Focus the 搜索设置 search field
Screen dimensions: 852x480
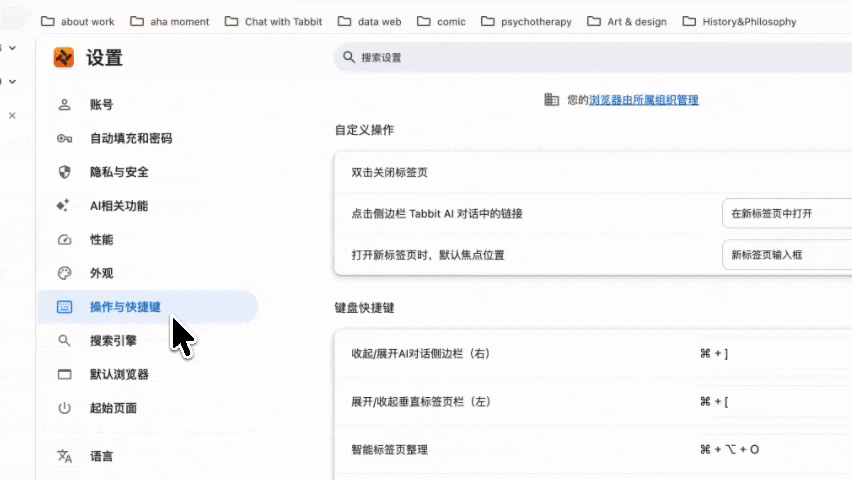pyautogui.click(x=593, y=57)
